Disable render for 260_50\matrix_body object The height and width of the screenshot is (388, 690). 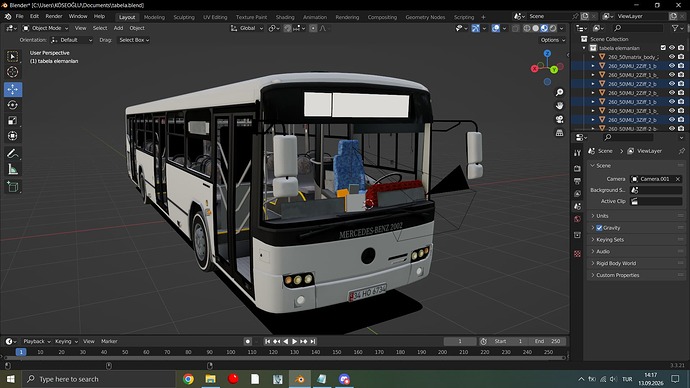[681, 57]
